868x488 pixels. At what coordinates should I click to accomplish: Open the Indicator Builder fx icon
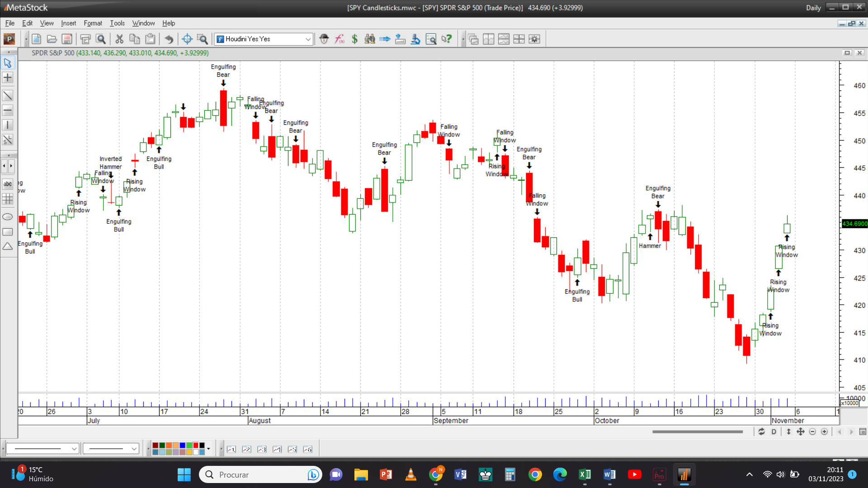pyautogui.click(x=339, y=39)
